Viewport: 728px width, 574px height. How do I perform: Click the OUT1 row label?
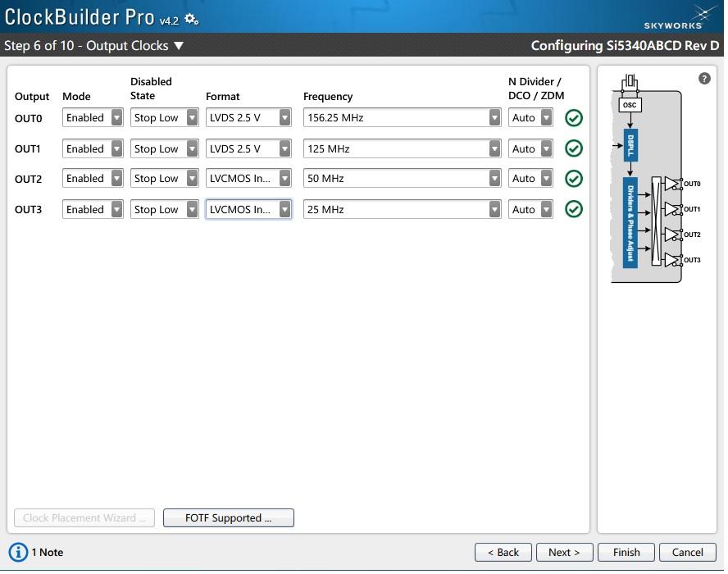[27, 149]
